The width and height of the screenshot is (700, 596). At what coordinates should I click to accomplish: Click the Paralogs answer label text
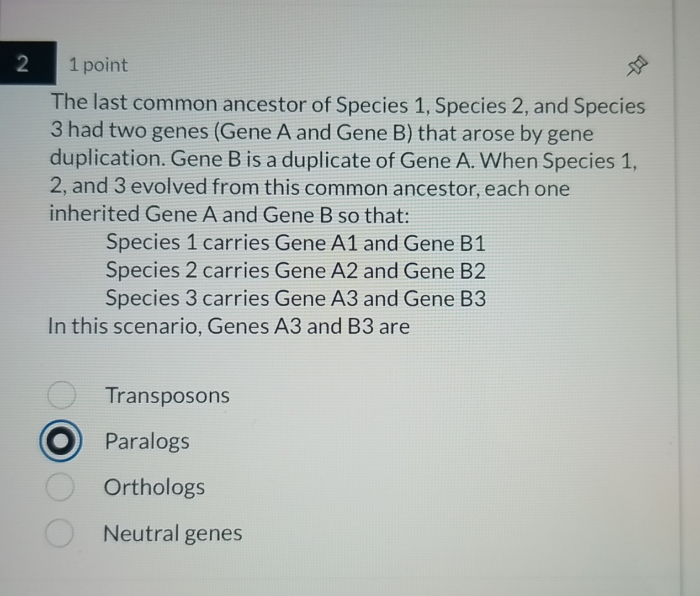click(146, 441)
